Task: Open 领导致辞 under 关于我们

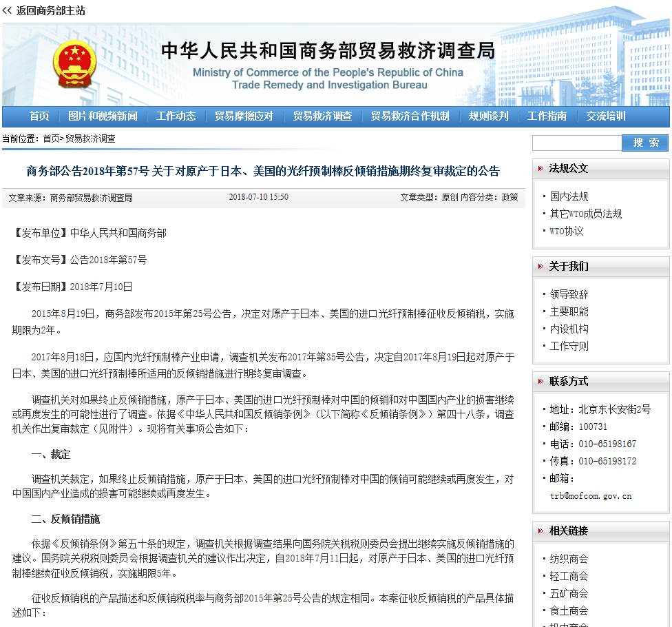Action: [x=569, y=294]
